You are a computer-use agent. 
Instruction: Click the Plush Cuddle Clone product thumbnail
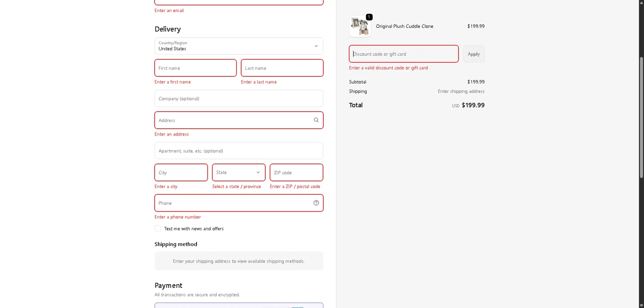tap(360, 27)
